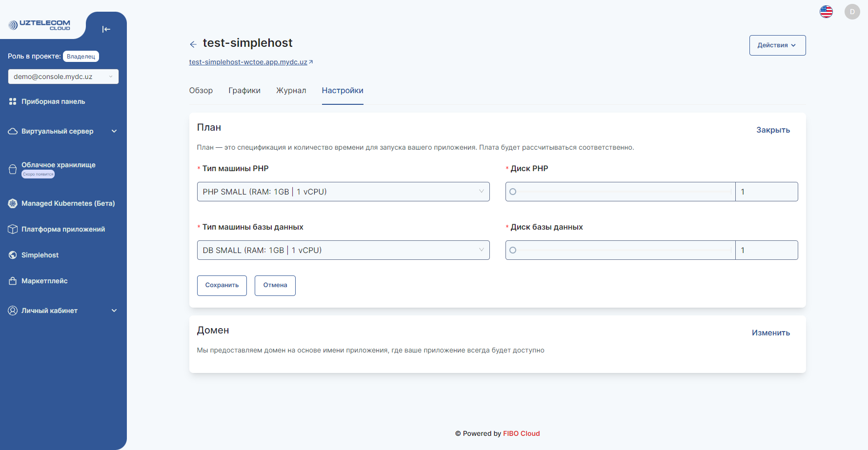
Task: Click the Личный кабинет user icon
Action: 13,311
